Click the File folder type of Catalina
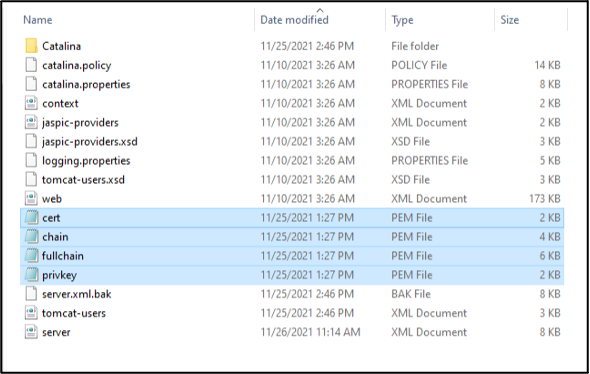The width and height of the screenshot is (590, 374). click(x=415, y=46)
